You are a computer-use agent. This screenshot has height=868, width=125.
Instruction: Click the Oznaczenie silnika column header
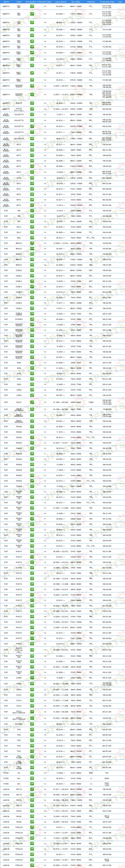[107, 2]
